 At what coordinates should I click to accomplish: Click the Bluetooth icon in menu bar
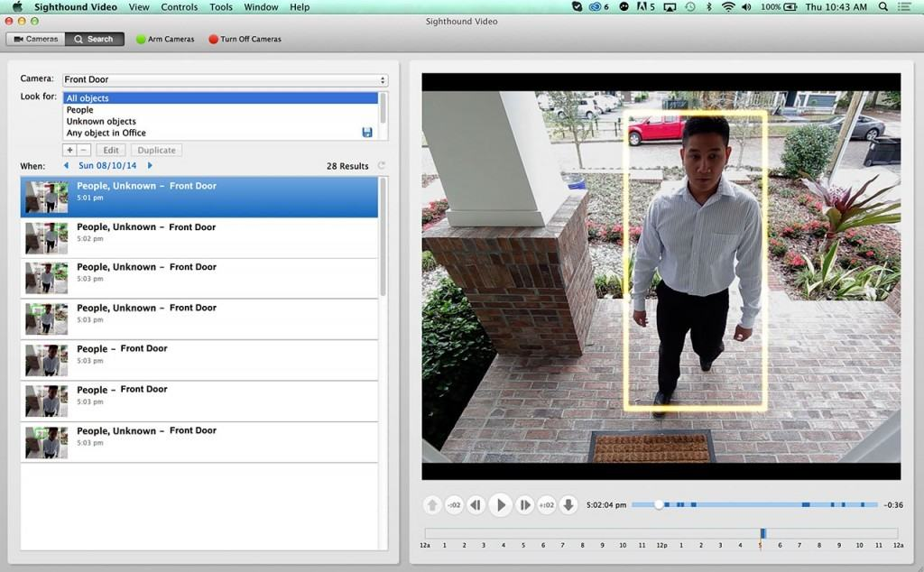click(709, 7)
